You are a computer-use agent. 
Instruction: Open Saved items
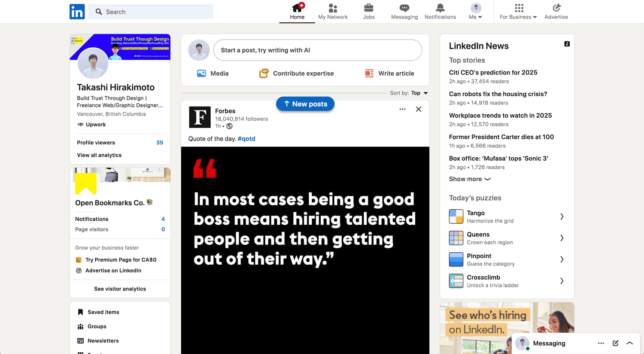click(98, 312)
